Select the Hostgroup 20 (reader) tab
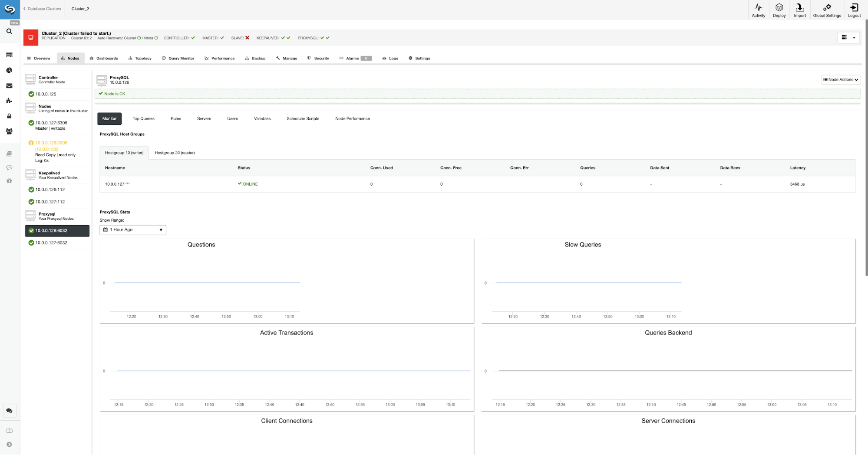Viewport: 868px width, 455px height. click(175, 153)
